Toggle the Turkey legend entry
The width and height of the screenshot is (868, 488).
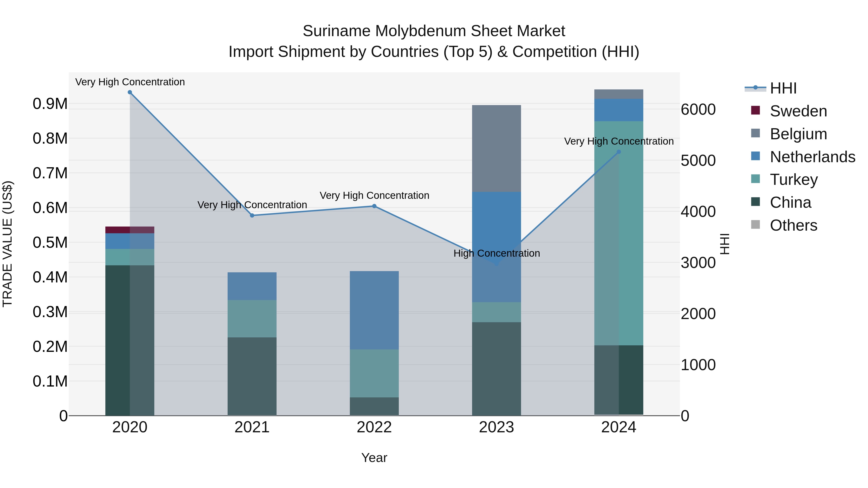point(784,179)
